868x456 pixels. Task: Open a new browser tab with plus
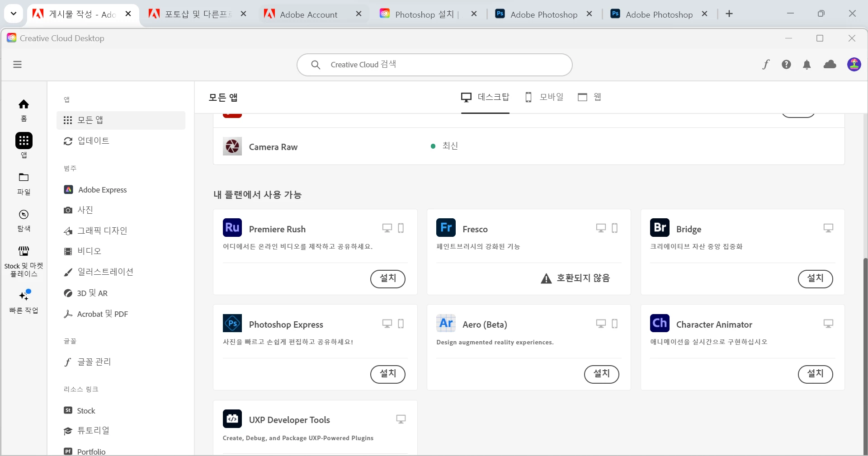[x=729, y=14]
